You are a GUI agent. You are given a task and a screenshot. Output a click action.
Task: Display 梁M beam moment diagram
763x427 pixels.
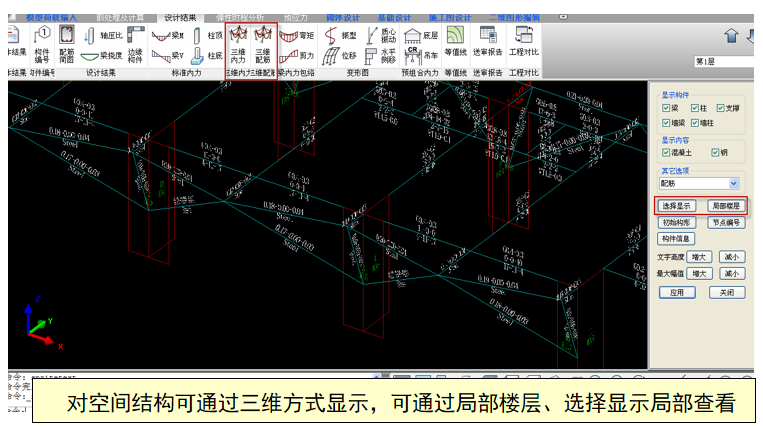(x=167, y=36)
